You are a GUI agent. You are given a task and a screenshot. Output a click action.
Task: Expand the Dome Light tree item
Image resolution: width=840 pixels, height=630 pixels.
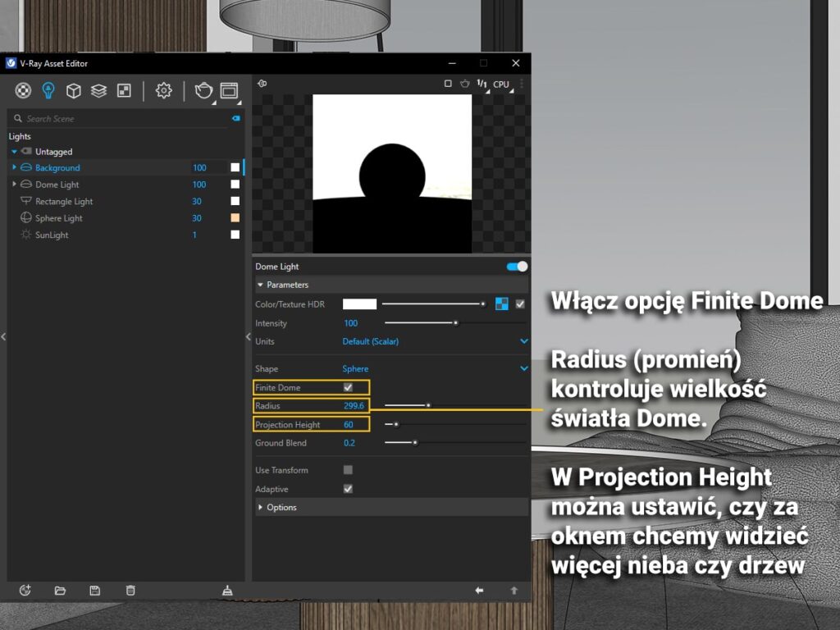(14, 185)
